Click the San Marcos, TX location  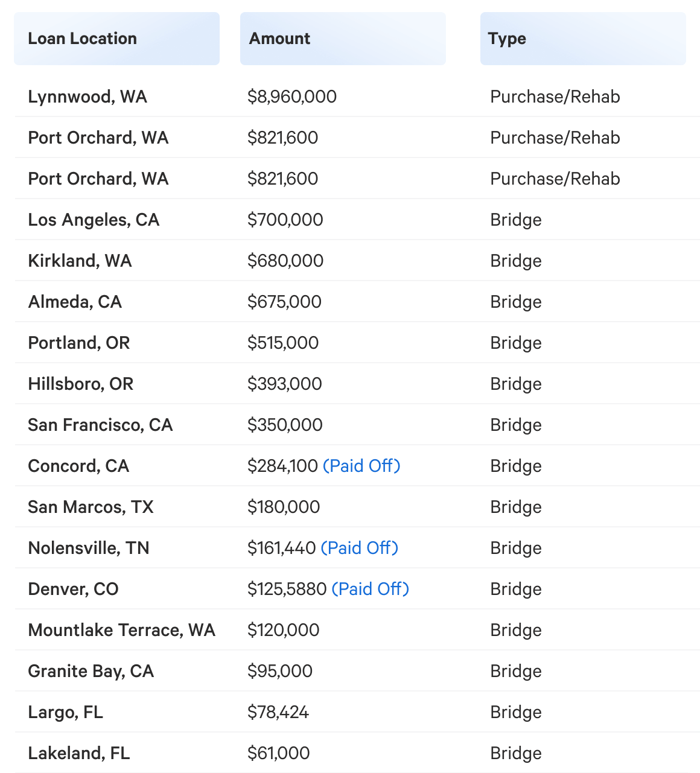point(91,507)
